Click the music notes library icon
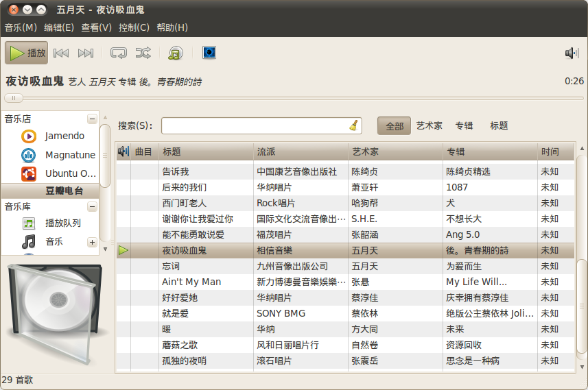 29,242
